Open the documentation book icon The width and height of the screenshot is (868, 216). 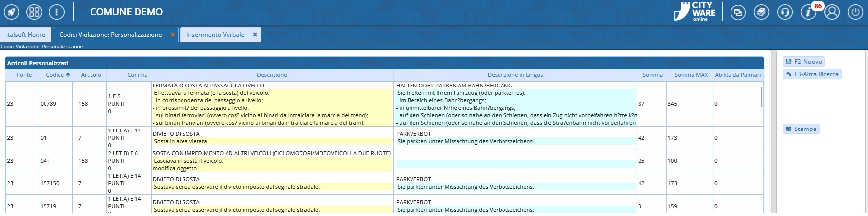761,12
